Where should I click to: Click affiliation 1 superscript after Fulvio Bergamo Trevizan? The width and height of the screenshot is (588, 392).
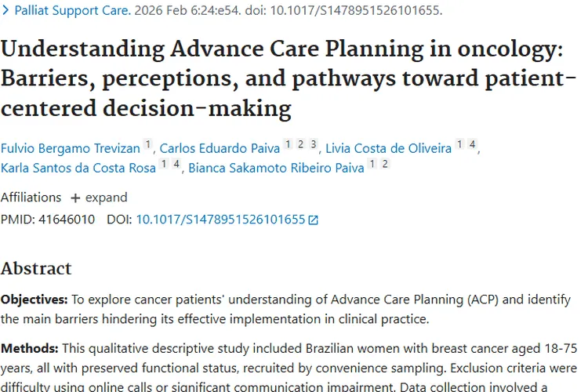[148, 145]
